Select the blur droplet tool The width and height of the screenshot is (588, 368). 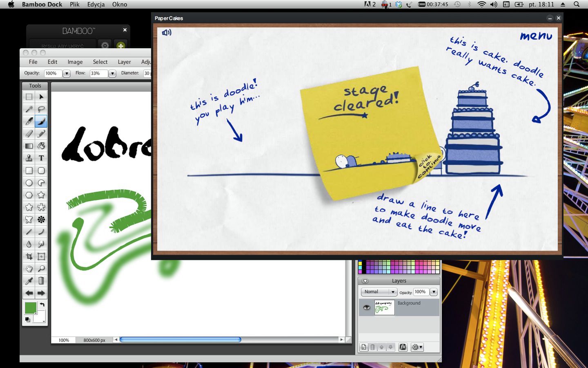pos(29,244)
